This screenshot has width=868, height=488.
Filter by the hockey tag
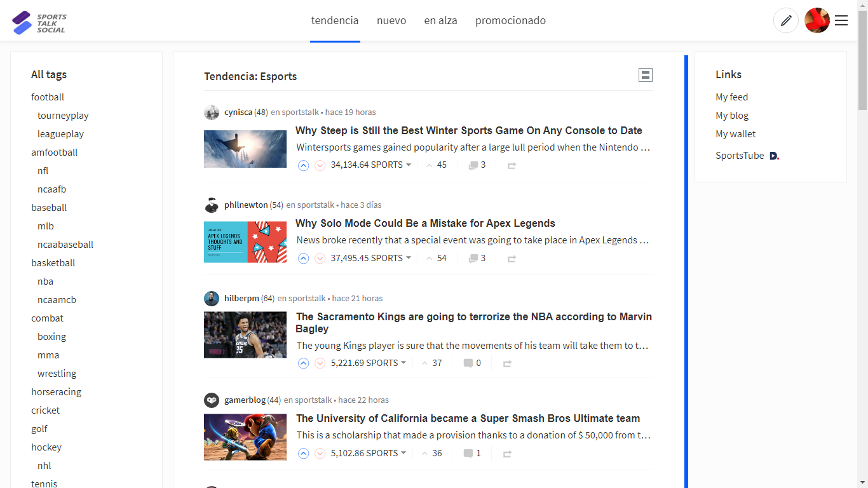(x=46, y=447)
